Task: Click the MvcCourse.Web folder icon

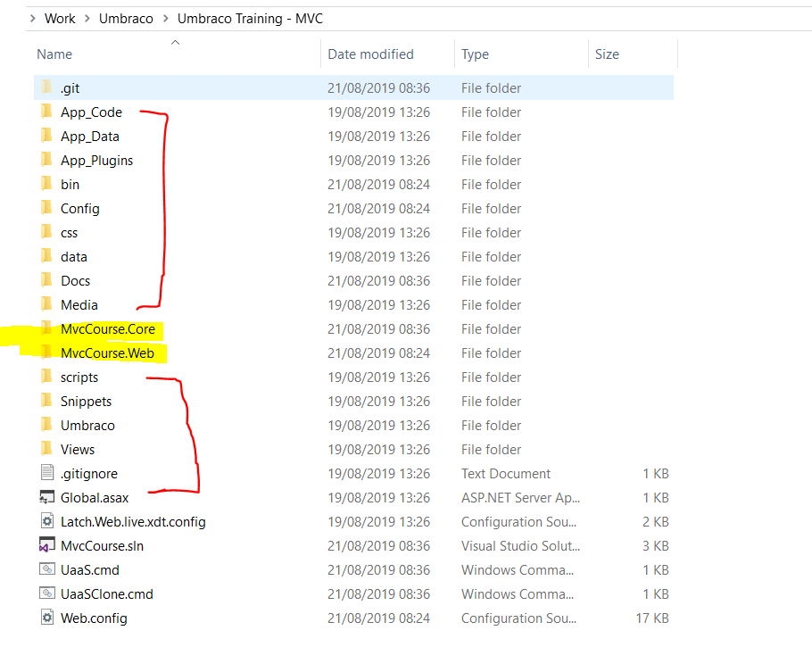Action: (x=46, y=352)
